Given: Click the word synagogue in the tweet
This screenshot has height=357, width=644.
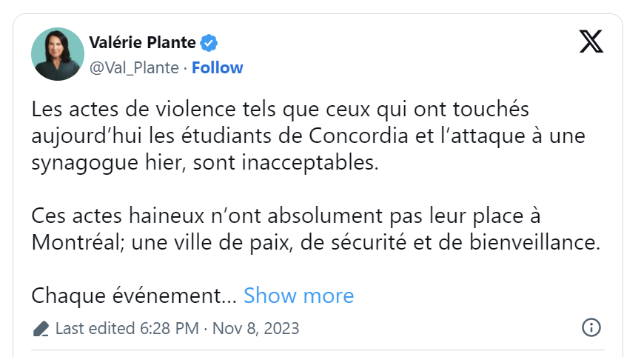Looking at the screenshot, I should pos(84,163).
